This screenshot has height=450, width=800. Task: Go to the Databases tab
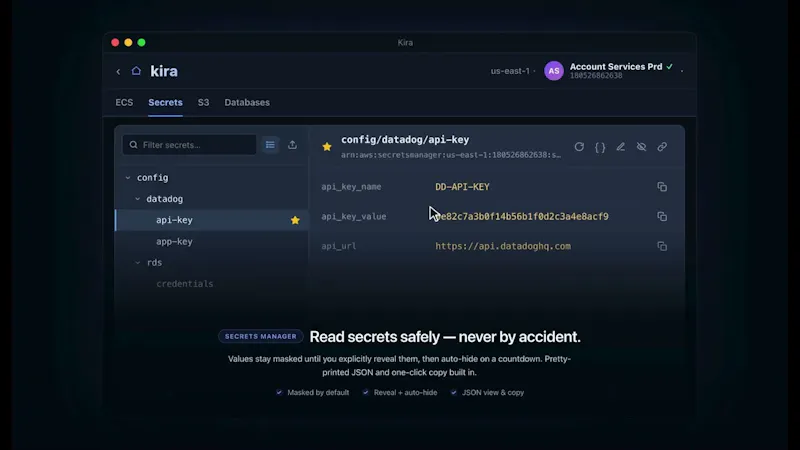[x=247, y=103]
